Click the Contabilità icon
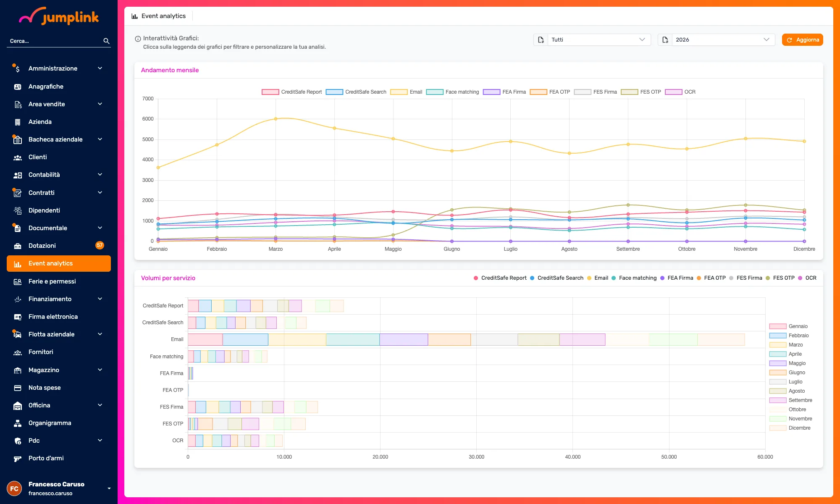The height and width of the screenshot is (504, 840). tap(18, 175)
